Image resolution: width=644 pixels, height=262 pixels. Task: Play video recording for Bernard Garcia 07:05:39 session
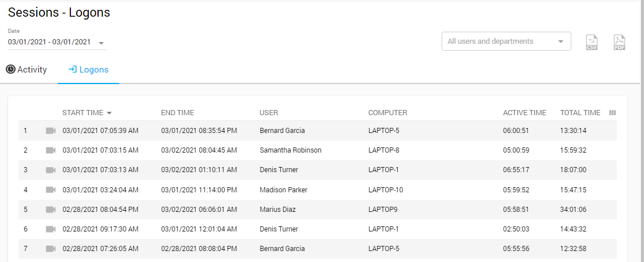click(x=51, y=131)
